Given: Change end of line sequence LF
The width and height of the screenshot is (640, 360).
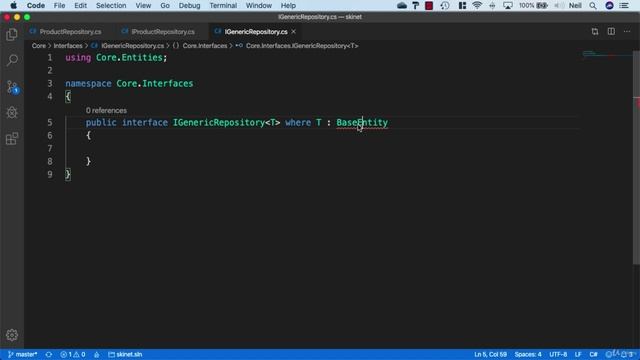Looking at the screenshot, I should (578, 354).
